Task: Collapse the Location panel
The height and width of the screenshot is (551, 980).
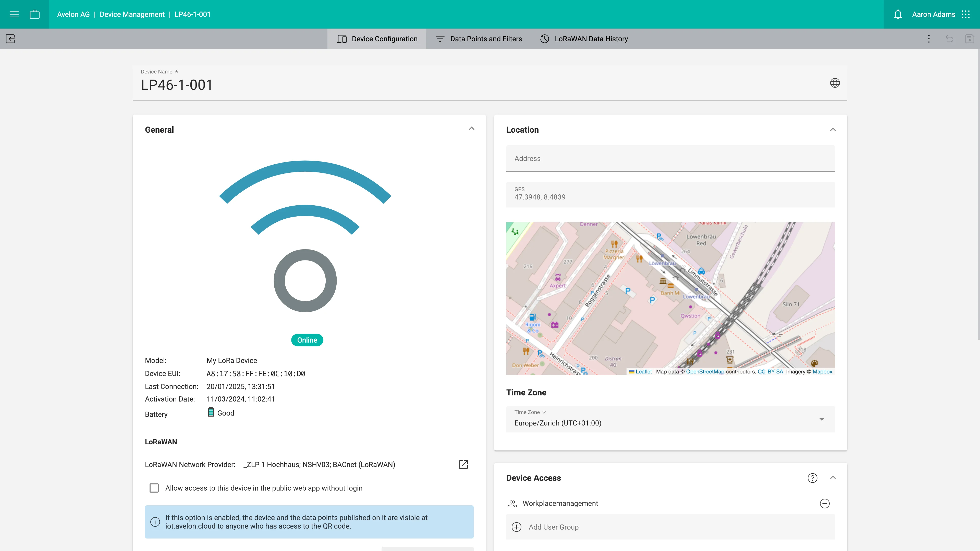Action: 833,130
